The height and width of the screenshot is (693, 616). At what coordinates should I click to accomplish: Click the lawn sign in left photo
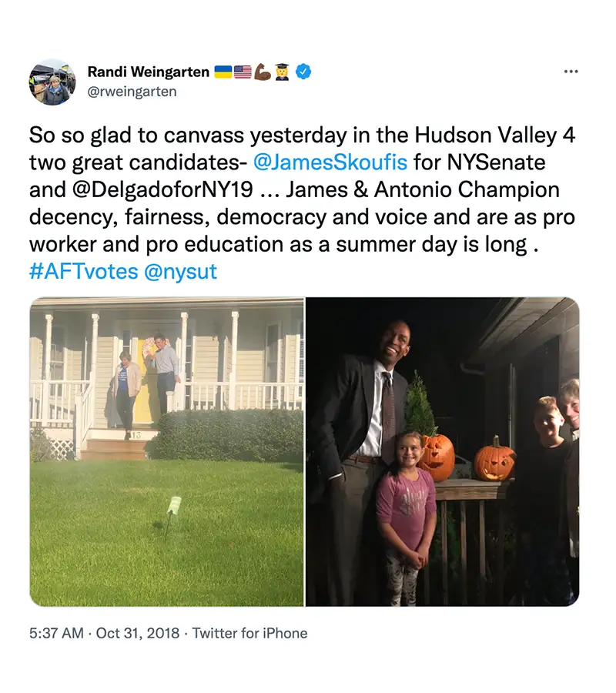(175, 504)
